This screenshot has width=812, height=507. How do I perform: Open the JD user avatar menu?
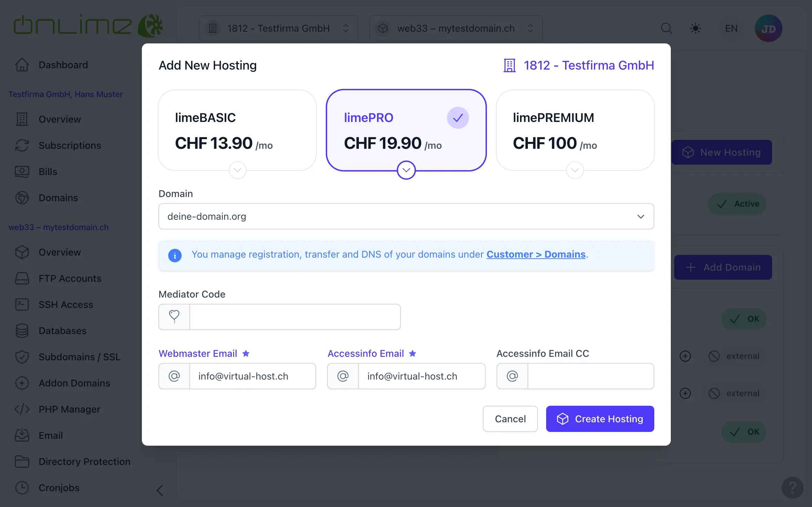coord(769,28)
